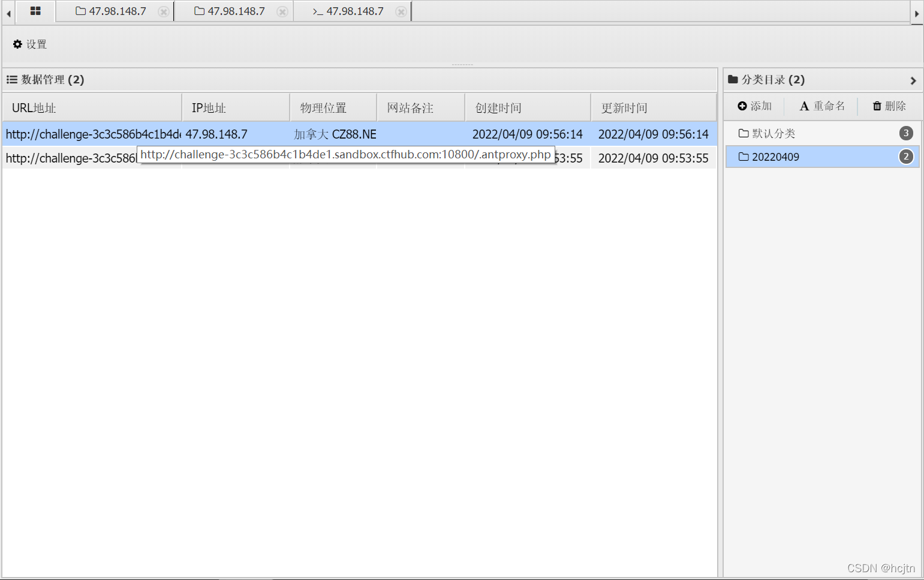The width and height of the screenshot is (924, 580).
Task: Select the row updated 2022/04/09 09:53:55
Action: point(359,158)
